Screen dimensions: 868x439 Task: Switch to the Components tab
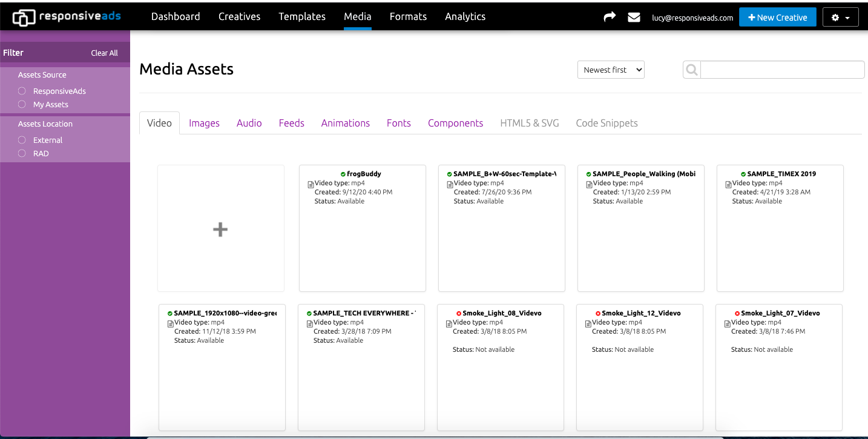point(456,123)
